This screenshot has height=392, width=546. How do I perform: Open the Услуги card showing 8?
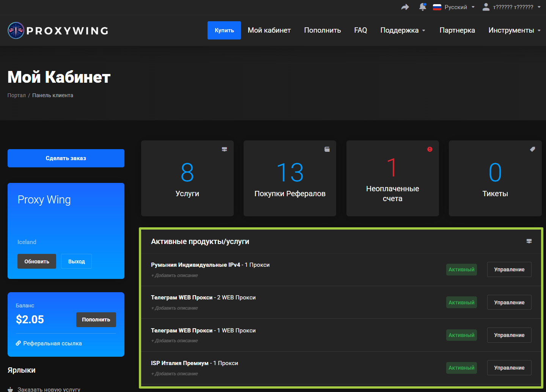coord(187,178)
